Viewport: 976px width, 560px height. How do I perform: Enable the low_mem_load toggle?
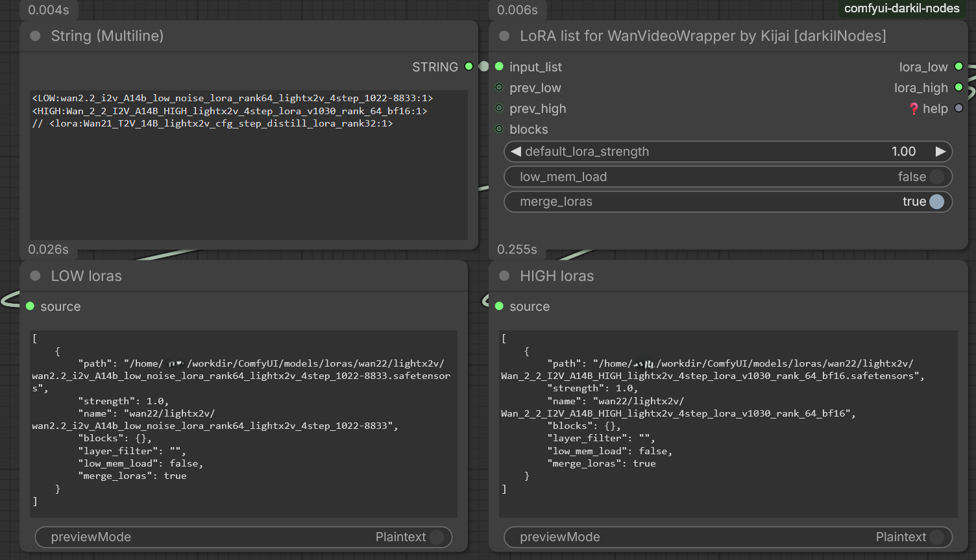(x=936, y=177)
